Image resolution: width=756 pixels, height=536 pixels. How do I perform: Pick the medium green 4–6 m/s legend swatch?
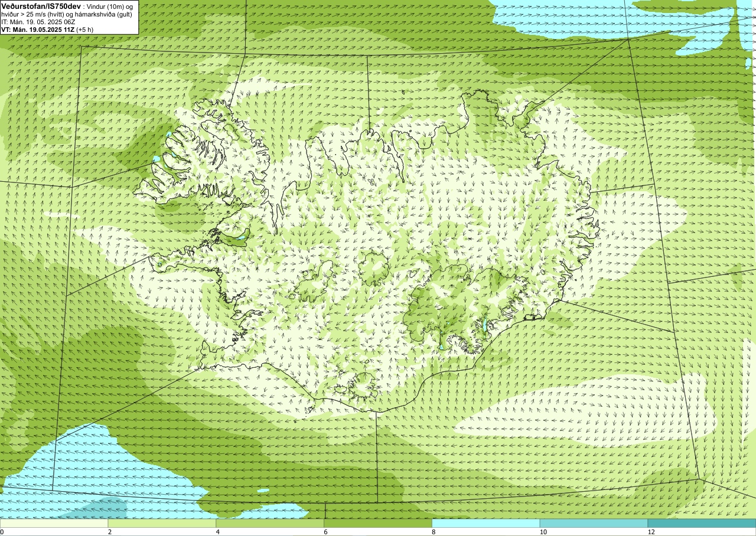tap(270, 523)
